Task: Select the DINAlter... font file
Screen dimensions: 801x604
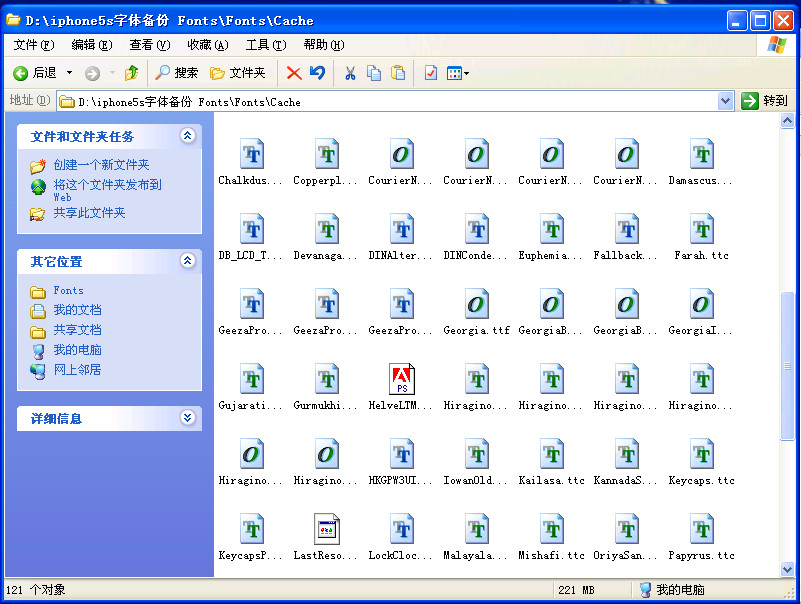Action: [401, 237]
